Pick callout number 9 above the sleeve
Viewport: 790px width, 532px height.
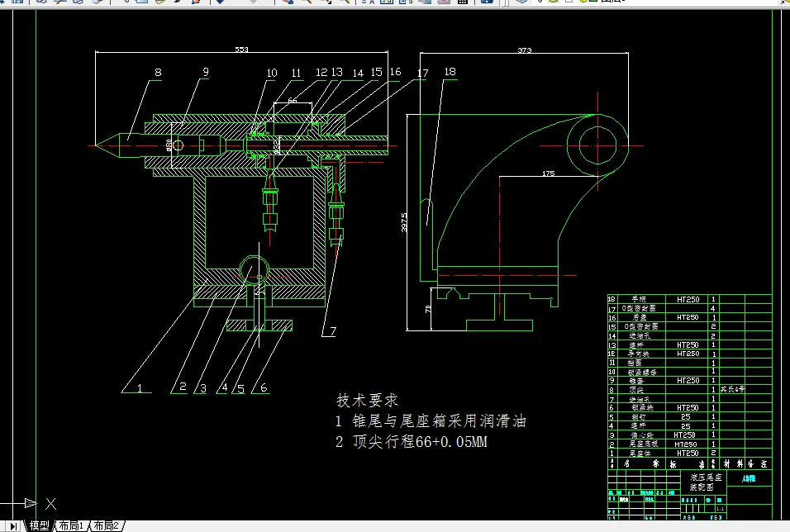coord(206,72)
